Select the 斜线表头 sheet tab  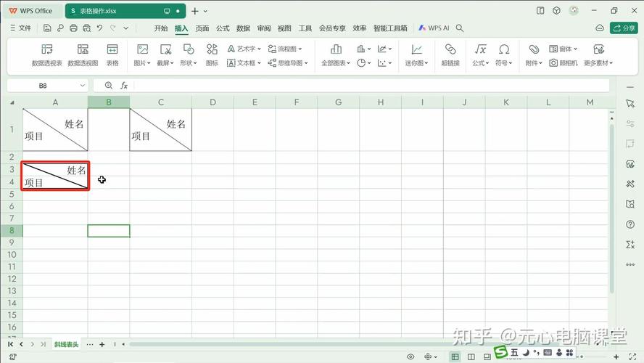[x=66, y=345]
